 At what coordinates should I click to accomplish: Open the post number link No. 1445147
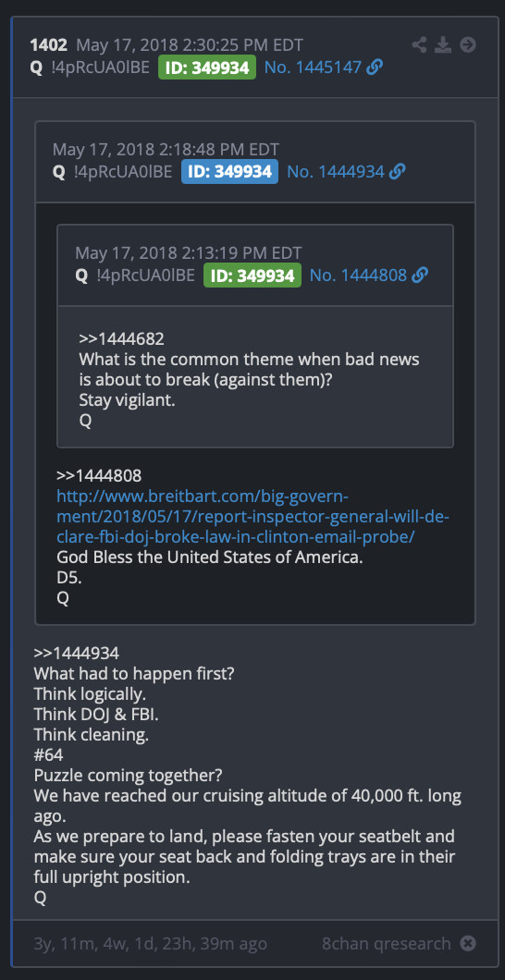pyautogui.click(x=314, y=67)
